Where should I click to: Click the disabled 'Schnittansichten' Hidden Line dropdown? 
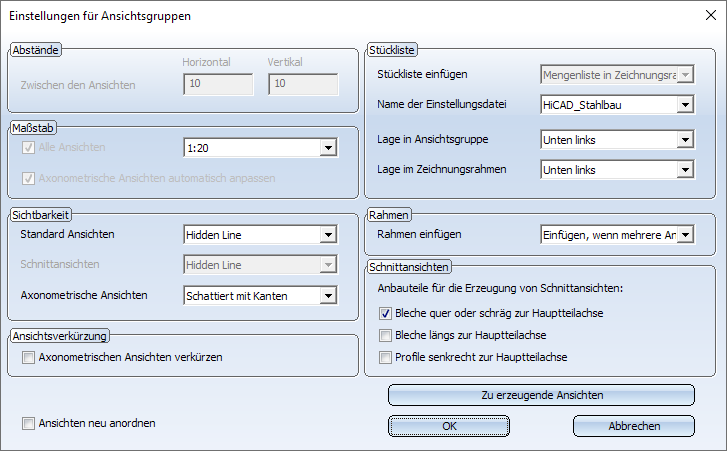pos(260,264)
